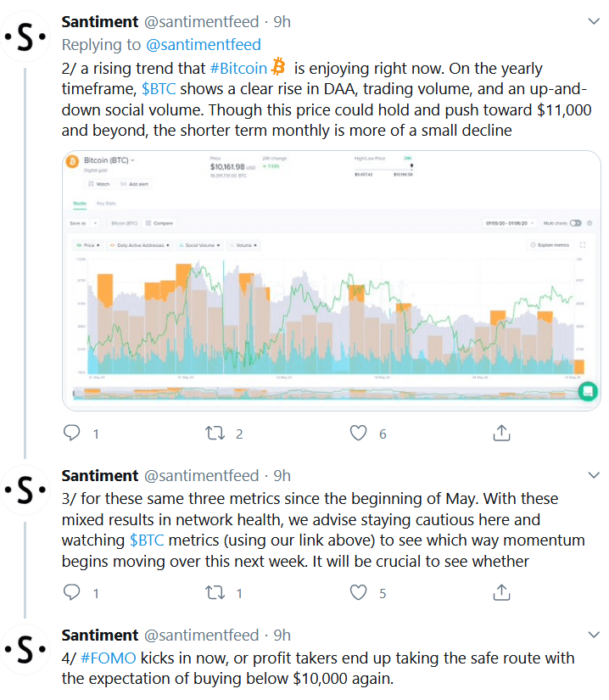Open Santiment avatar on first tweet
609x700 pixels.
(25, 37)
